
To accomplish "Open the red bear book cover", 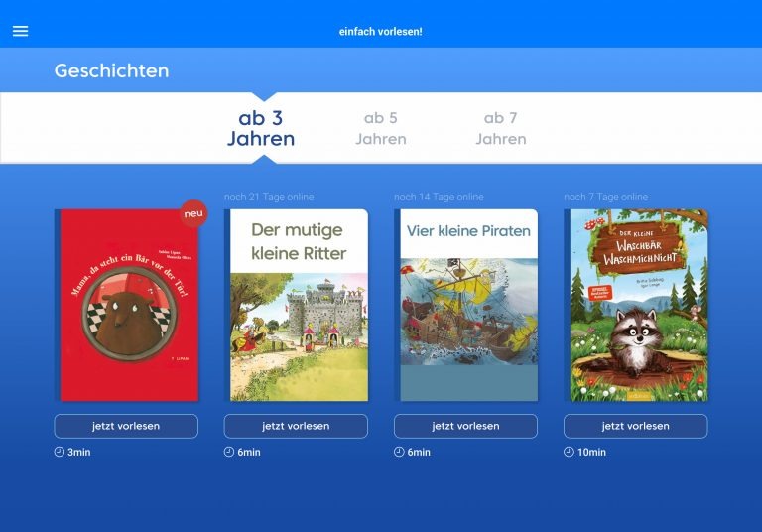I will pyautogui.click(x=126, y=306).
